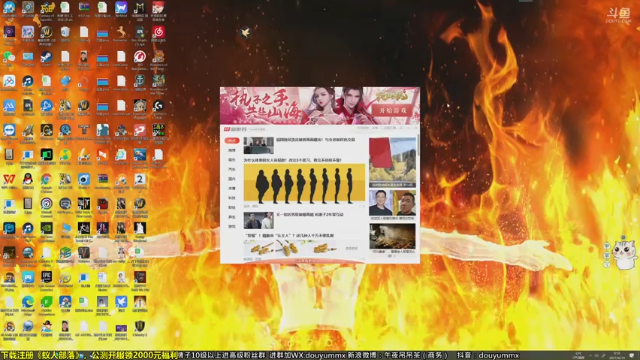The height and width of the screenshot is (360, 640).
Task: Open the Ubisoft Connect shortcut
Action: 46,204
